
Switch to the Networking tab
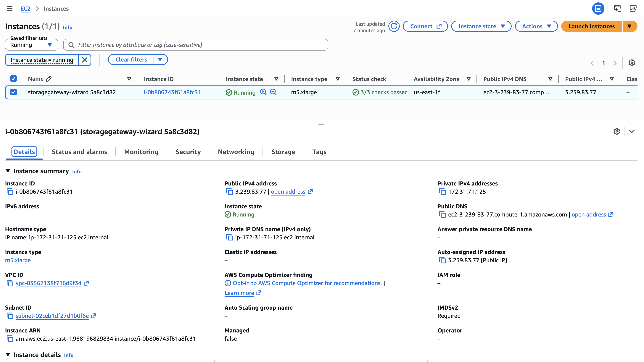[x=236, y=152]
